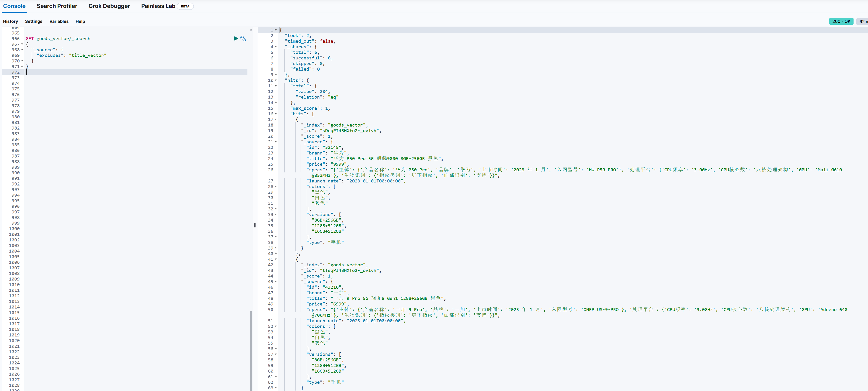Open the Painless Lab tab
This screenshot has height=391, width=868.
click(x=158, y=6)
